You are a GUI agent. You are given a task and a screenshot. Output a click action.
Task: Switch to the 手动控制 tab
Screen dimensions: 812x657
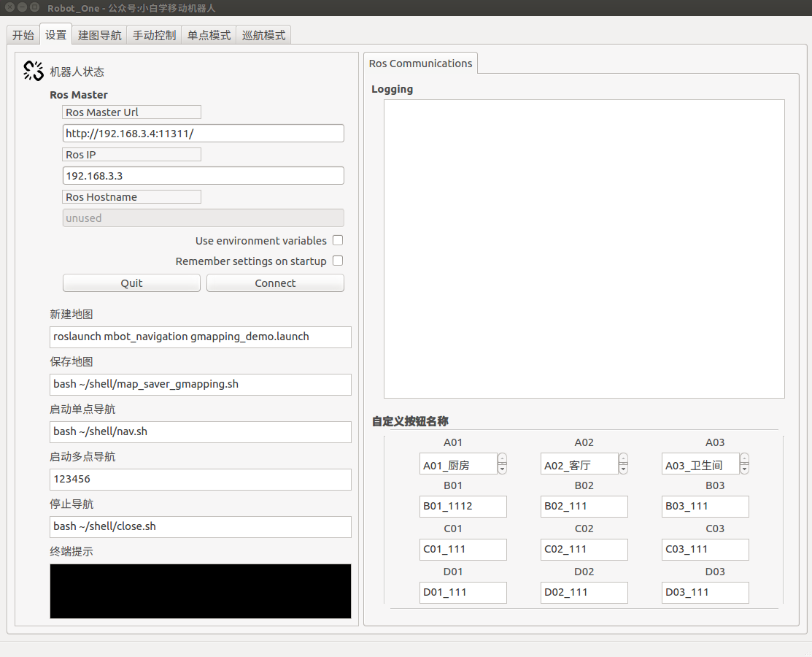(153, 34)
